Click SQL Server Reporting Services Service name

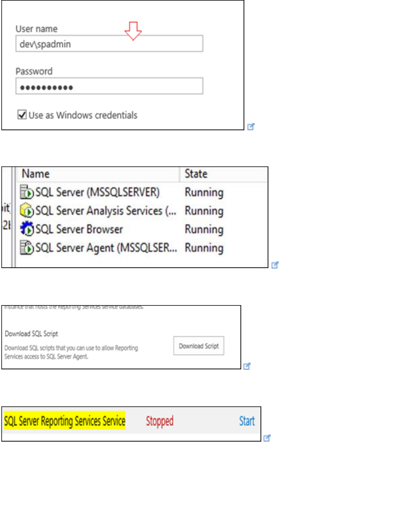[x=65, y=421]
